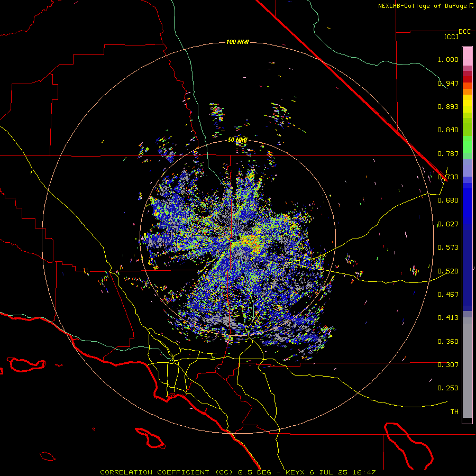Click the 100 NMI range ring label
Screen dimensions: 476x476
pos(237,42)
